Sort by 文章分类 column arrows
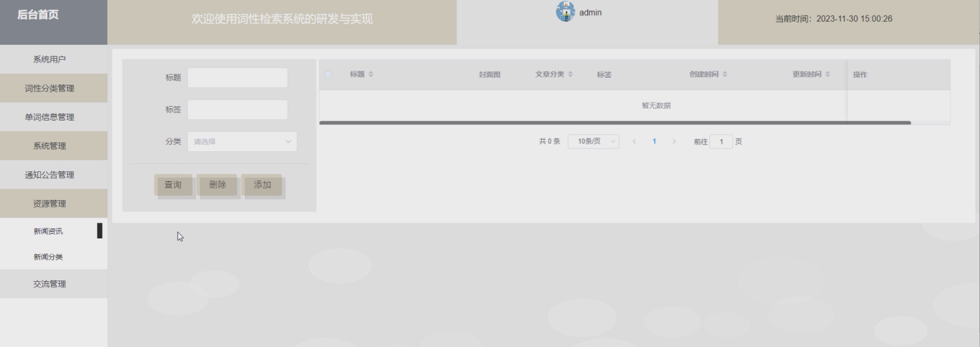This screenshot has width=980, height=347. pos(571,75)
